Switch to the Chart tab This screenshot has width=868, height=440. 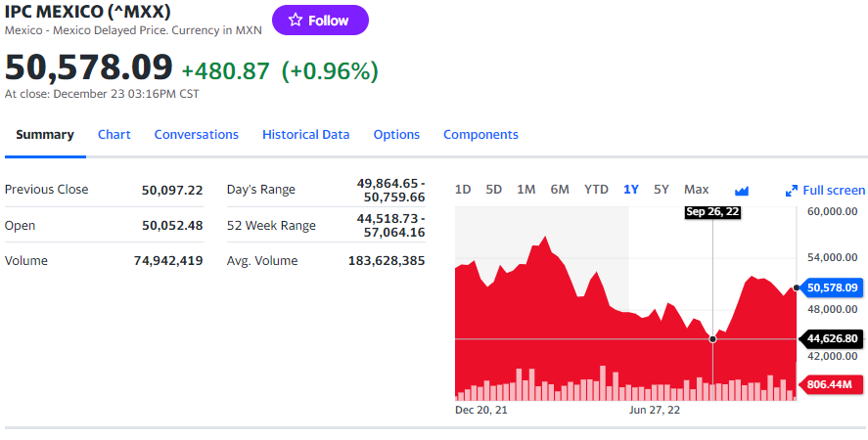click(114, 135)
